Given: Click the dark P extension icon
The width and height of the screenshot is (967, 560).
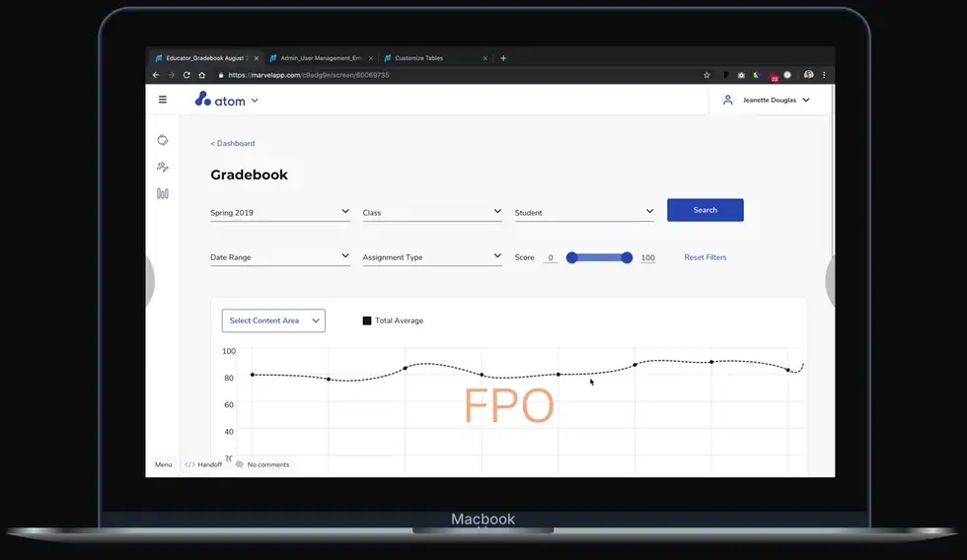Looking at the screenshot, I should [x=726, y=75].
